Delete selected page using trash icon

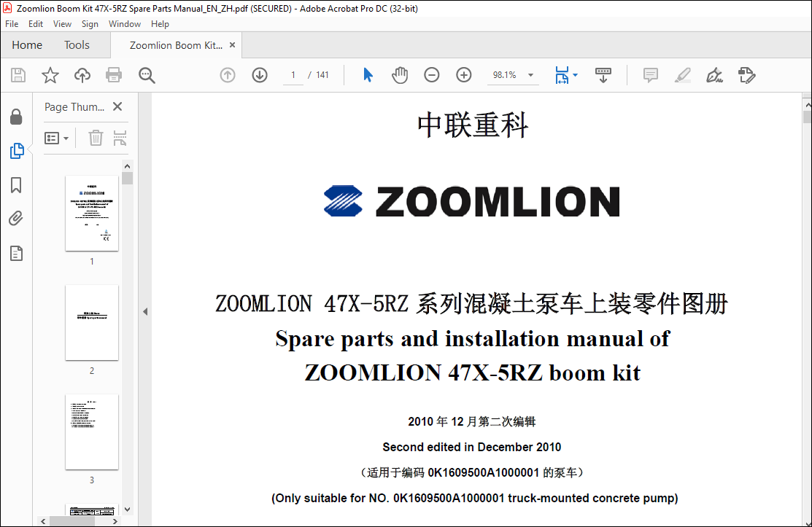[x=96, y=138]
